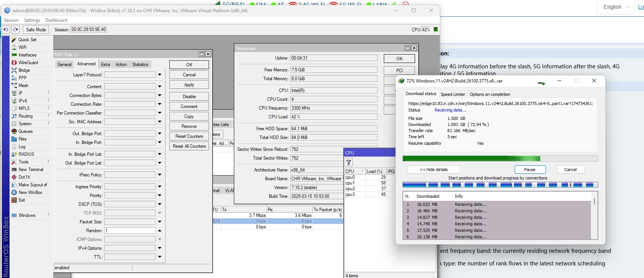Expand the Layer7 Protocol dropdown arrow

[159, 75]
